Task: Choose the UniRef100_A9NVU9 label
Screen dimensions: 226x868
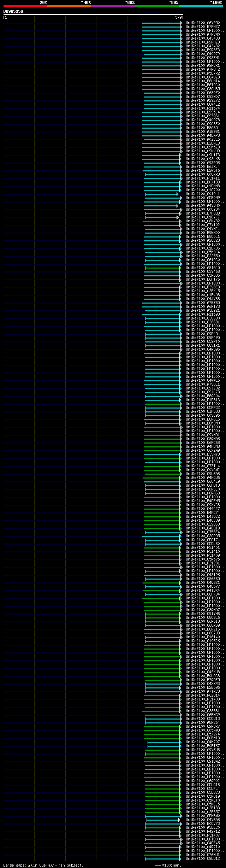Action: pos(203,151)
